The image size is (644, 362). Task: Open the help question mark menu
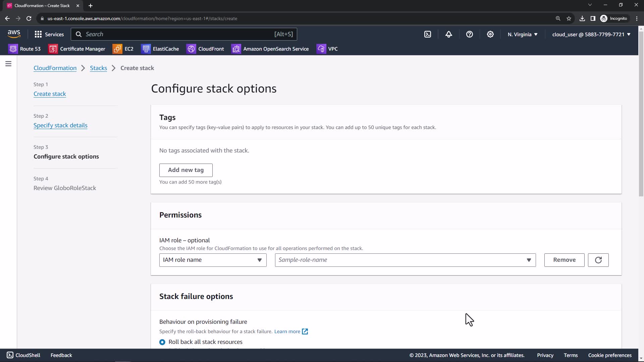(x=469, y=34)
